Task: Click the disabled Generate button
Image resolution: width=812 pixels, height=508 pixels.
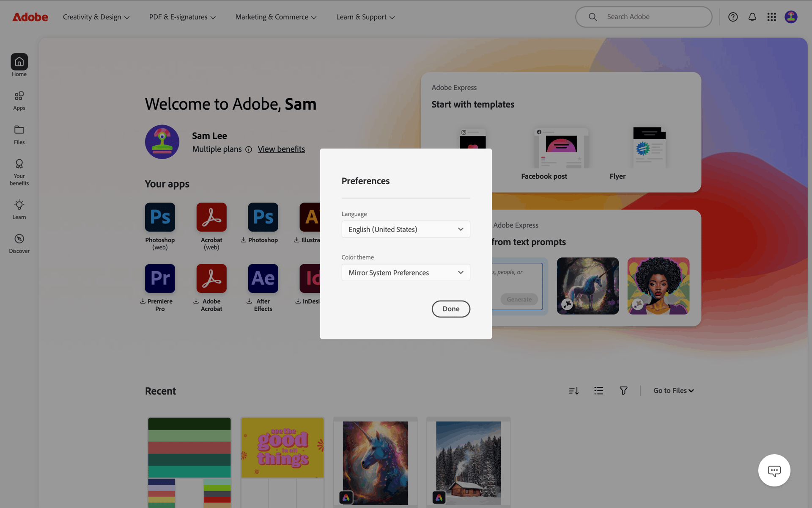Action: 519,299
